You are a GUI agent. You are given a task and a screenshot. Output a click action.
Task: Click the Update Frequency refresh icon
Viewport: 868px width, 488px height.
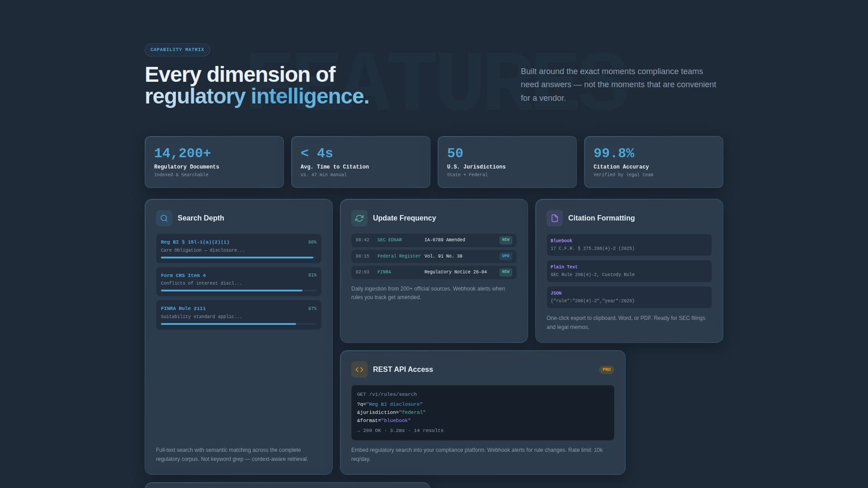pyautogui.click(x=359, y=218)
